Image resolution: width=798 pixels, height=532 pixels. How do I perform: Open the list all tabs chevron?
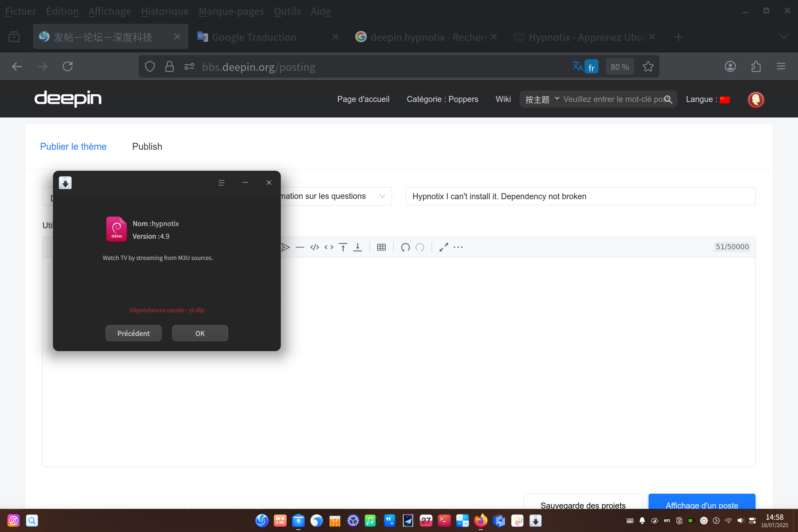pos(783,37)
